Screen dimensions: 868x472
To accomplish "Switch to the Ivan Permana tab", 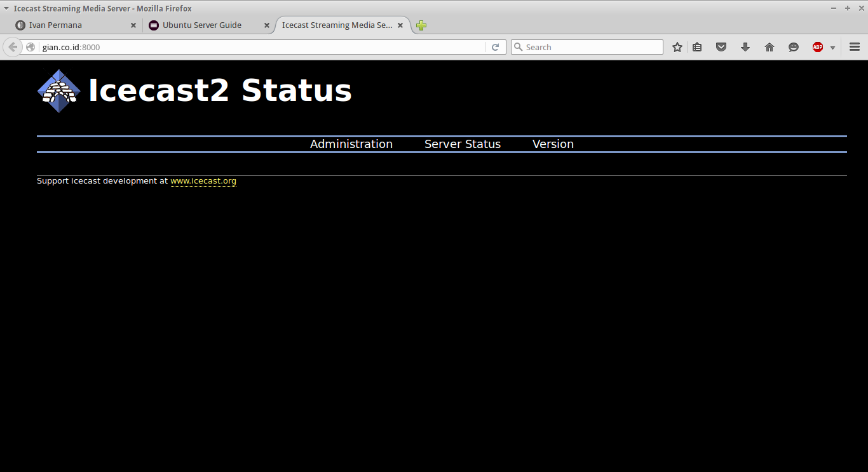I will (x=76, y=25).
